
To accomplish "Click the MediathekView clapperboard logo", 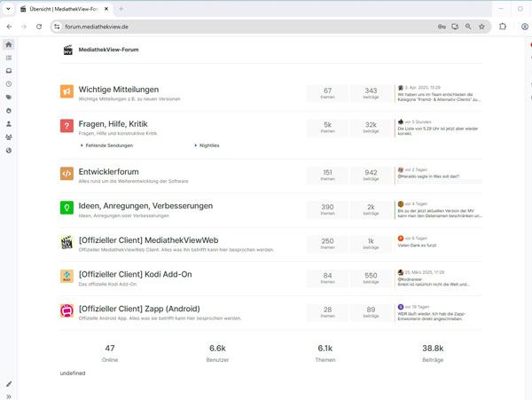I will tap(68, 50).
